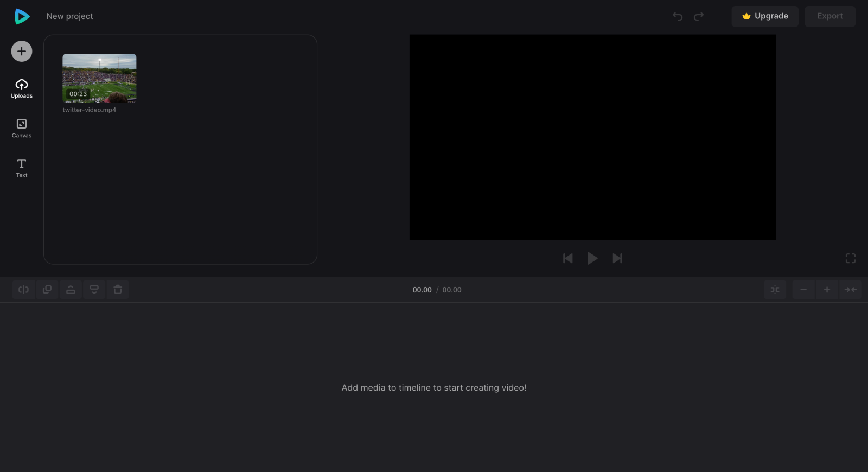
Task: Skip to the end of the video
Action: [x=617, y=258]
